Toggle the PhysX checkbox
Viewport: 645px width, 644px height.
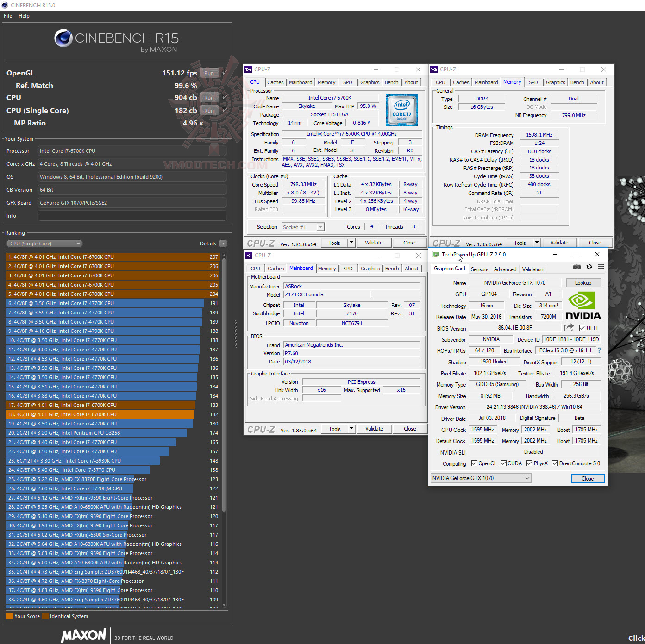pos(529,463)
